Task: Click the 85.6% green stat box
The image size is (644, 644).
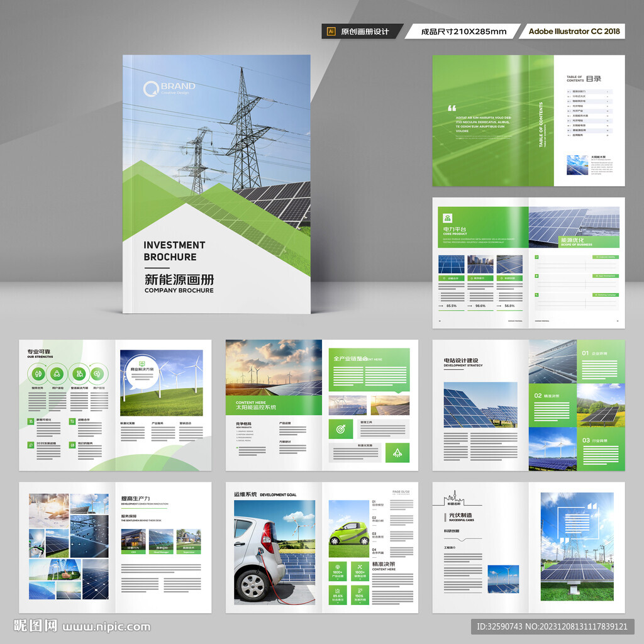Action: tap(338, 595)
